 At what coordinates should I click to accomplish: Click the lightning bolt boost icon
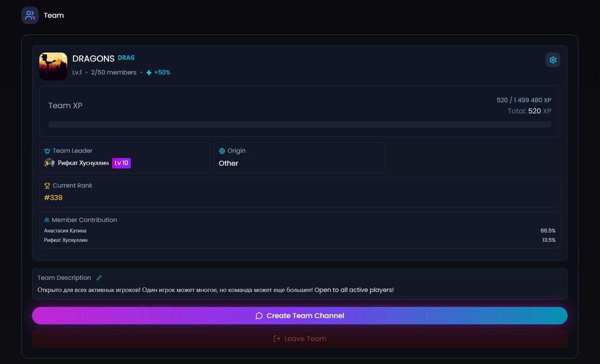(x=148, y=72)
